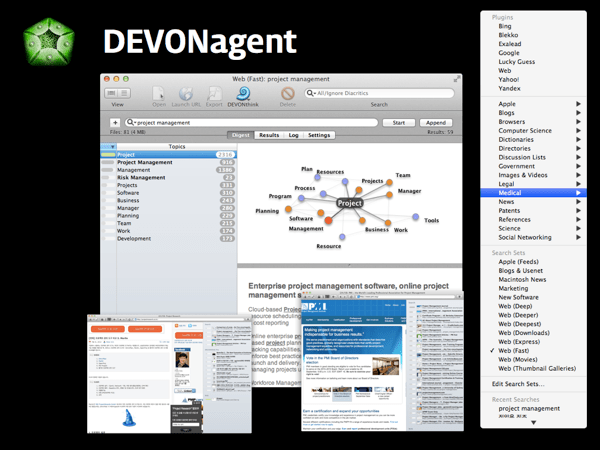Click the View mode segmented control
The height and width of the screenshot is (450, 600).
(118, 92)
